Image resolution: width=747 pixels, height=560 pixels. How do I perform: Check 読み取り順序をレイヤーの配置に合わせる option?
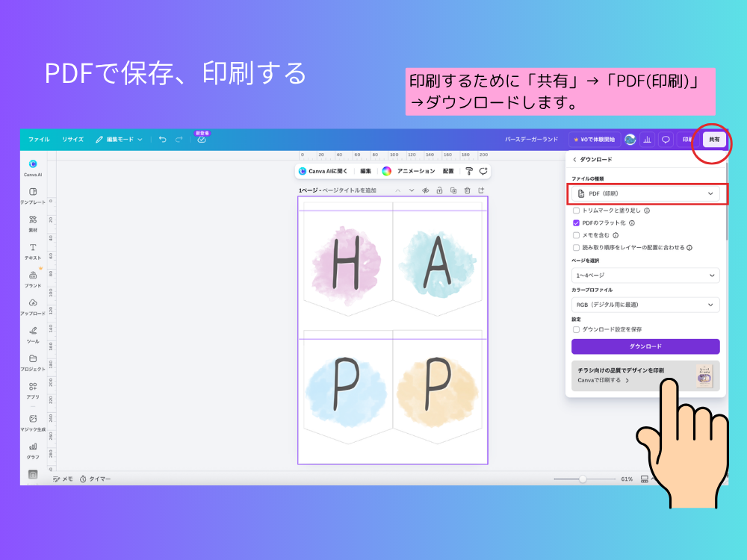tap(576, 248)
